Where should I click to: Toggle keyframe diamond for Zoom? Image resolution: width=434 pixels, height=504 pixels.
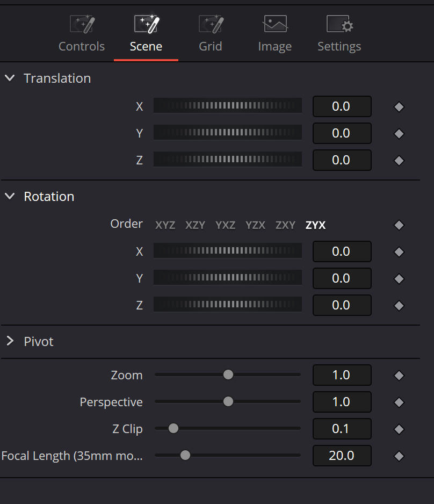(399, 376)
